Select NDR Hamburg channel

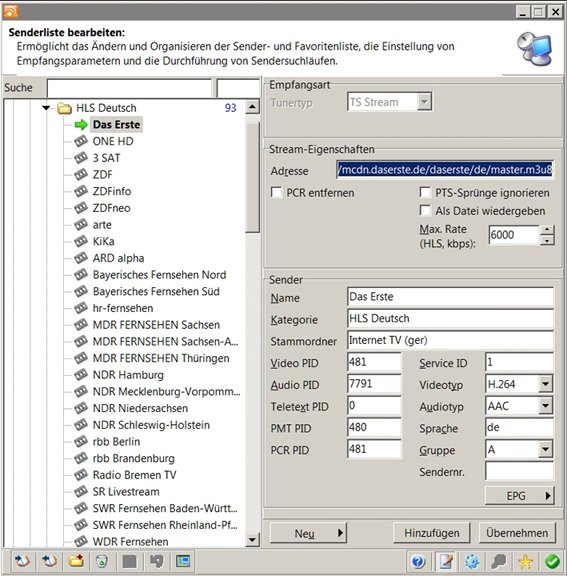coord(128,375)
